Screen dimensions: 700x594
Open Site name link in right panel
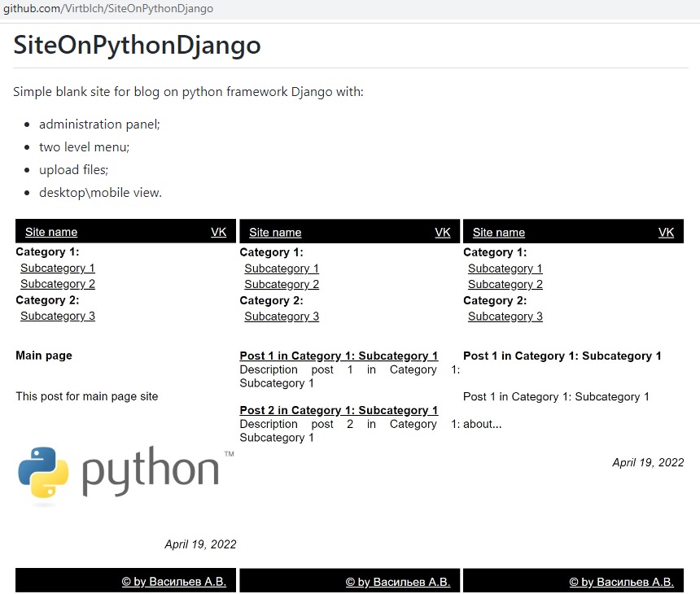pyautogui.click(x=499, y=233)
